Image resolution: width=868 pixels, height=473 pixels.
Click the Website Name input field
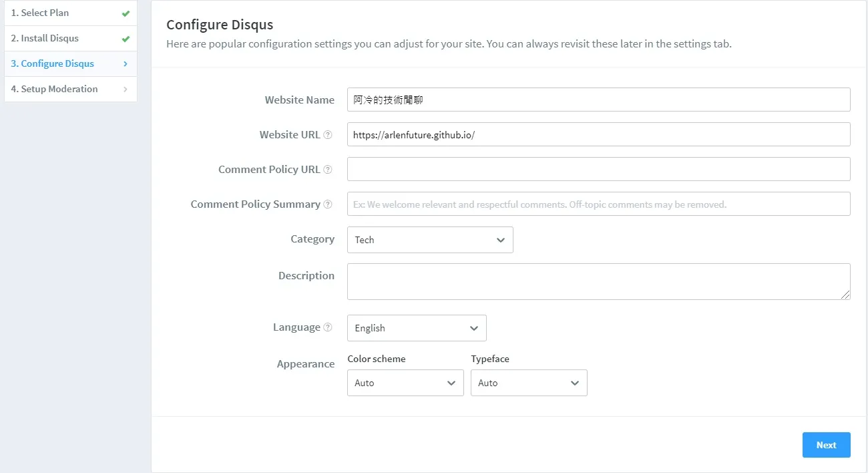coord(598,99)
